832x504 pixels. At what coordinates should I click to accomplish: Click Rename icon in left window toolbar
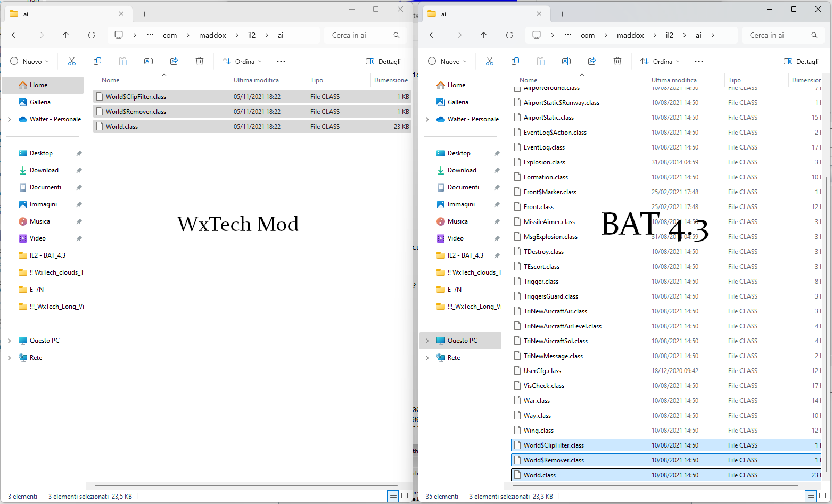click(149, 61)
